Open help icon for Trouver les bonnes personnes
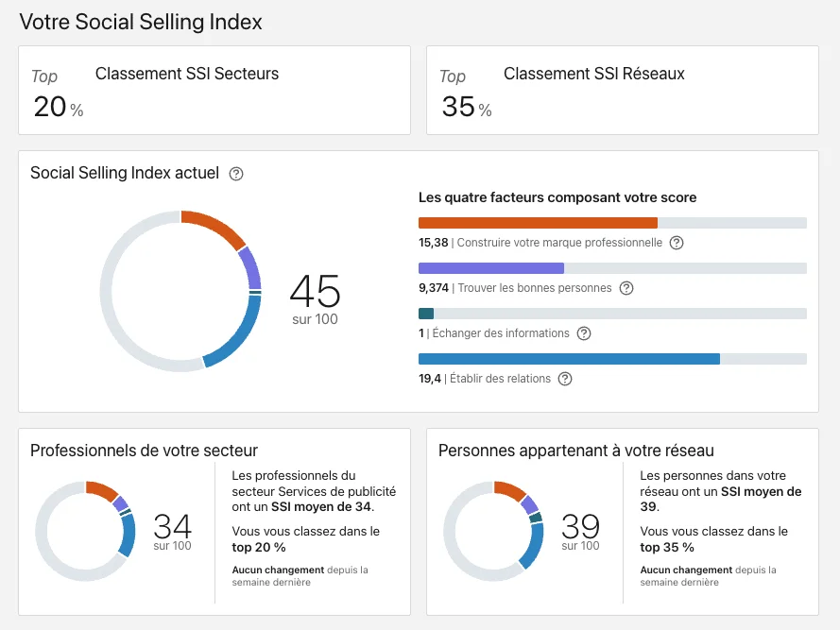The height and width of the screenshot is (630, 840). click(626, 288)
